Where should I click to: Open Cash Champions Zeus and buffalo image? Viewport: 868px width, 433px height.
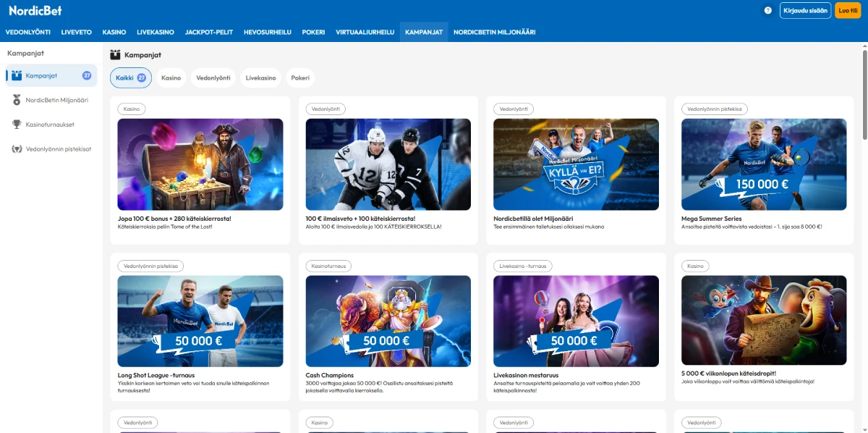pos(388,321)
